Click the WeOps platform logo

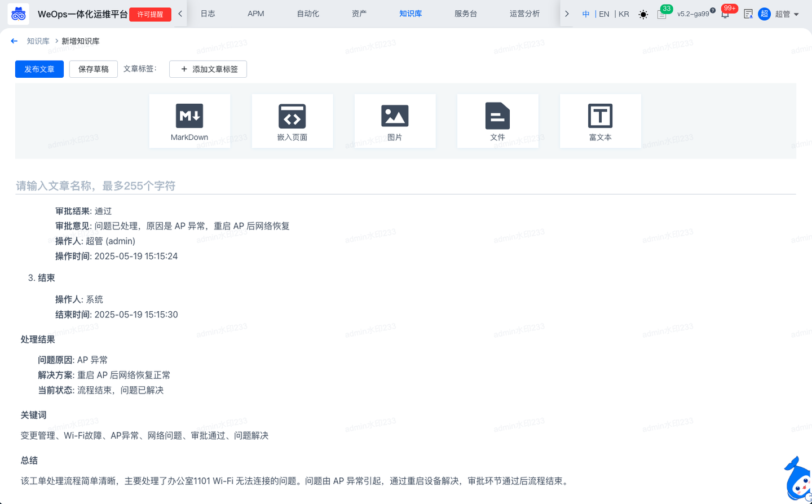17,14
